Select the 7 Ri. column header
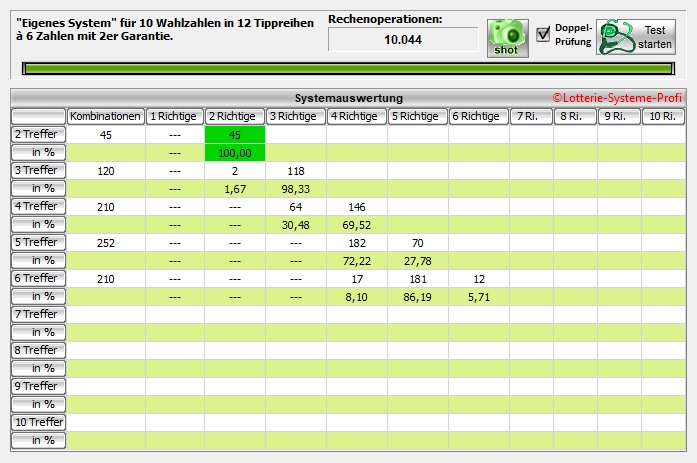 [531, 116]
